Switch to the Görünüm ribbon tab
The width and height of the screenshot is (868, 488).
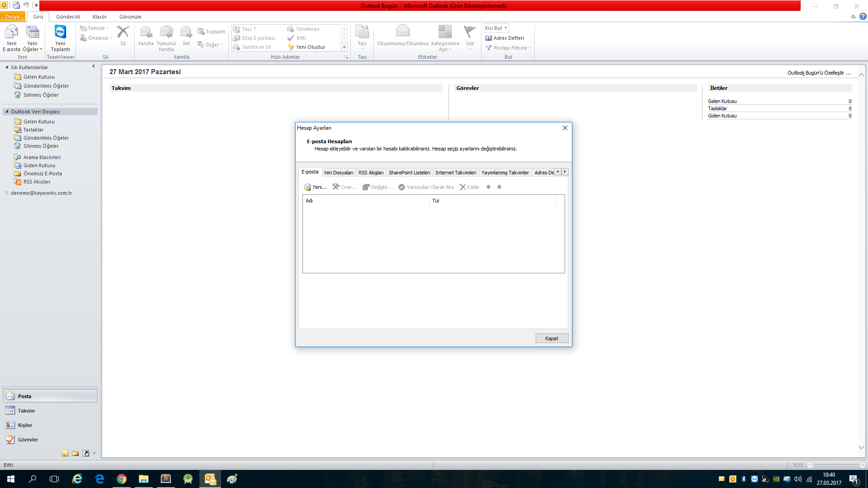(x=130, y=17)
